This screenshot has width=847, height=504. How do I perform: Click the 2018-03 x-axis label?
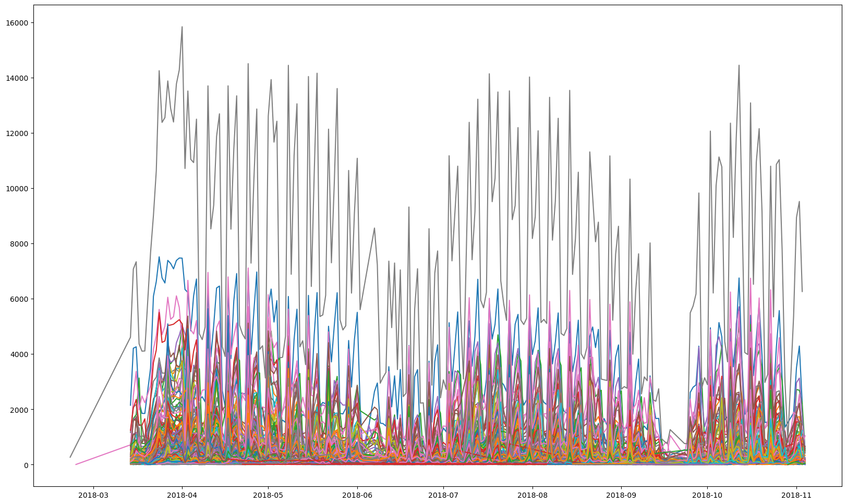(94, 495)
